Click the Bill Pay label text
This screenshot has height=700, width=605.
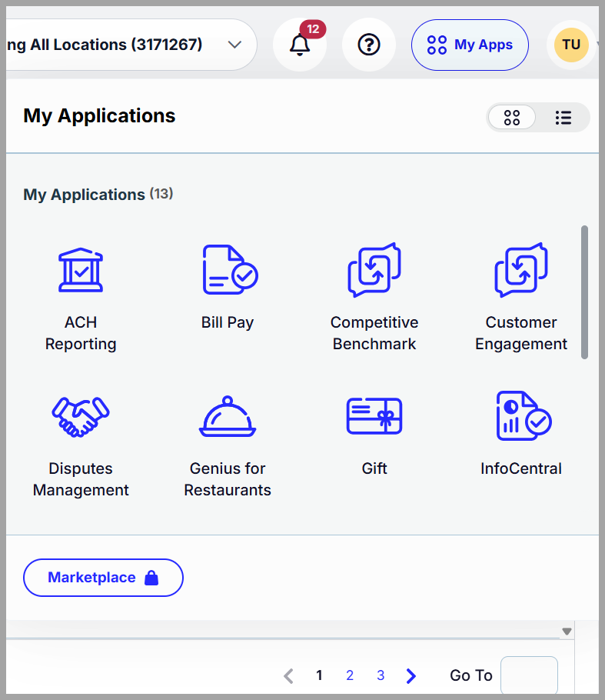point(228,322)
